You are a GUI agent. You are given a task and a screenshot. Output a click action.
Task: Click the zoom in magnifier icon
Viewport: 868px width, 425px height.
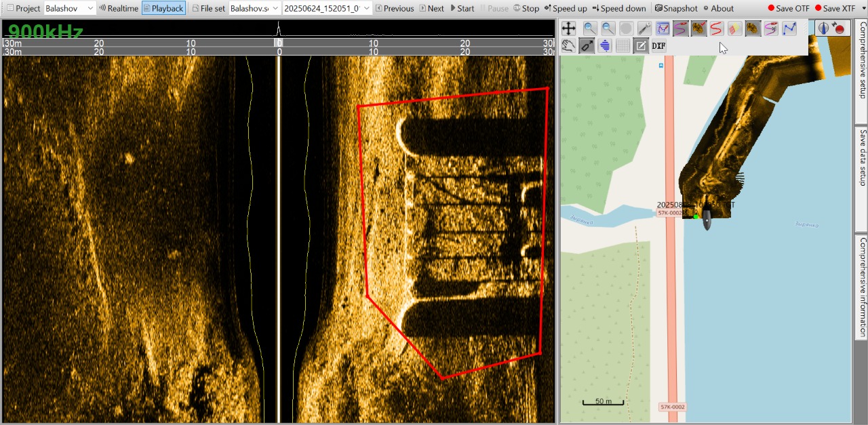coord(590,28)
